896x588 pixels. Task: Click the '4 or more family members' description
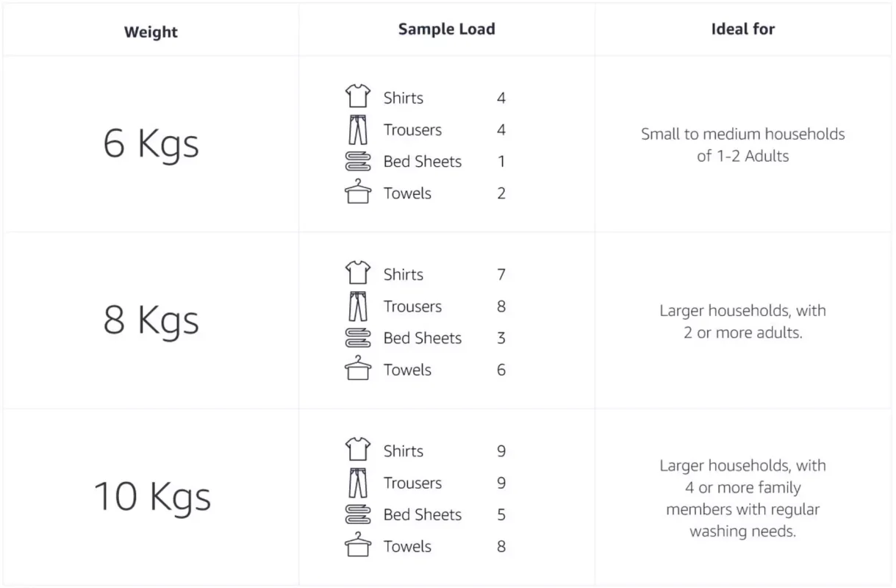742,498
